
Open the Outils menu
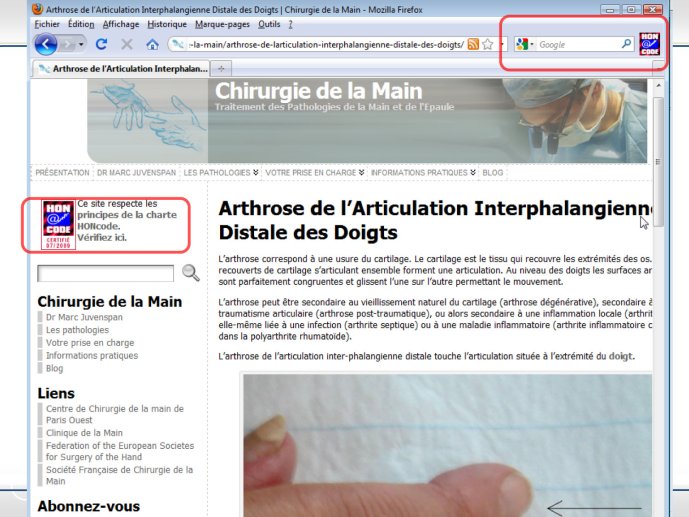click(x=269, y=24)
